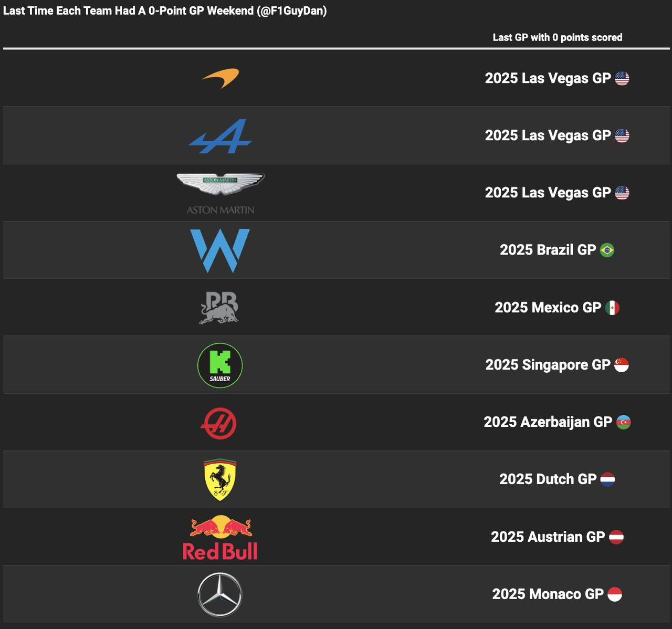The image size is (672, 629).
Task: Click the Mexico flag icon
Action: (612, 308)
